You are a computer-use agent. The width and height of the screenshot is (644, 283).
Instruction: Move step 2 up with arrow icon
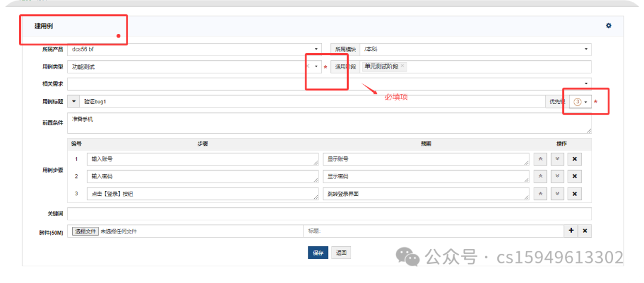click(x=540, y=176)
